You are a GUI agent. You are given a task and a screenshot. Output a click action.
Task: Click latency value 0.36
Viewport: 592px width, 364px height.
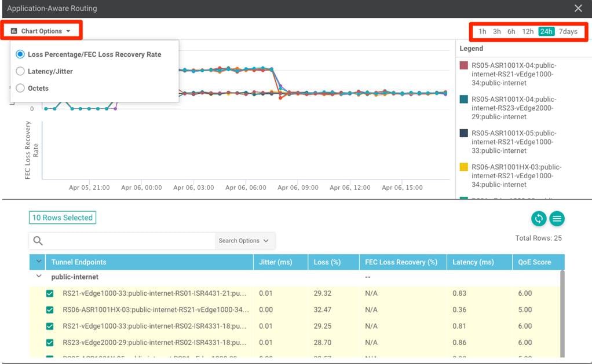pos(459,310)
